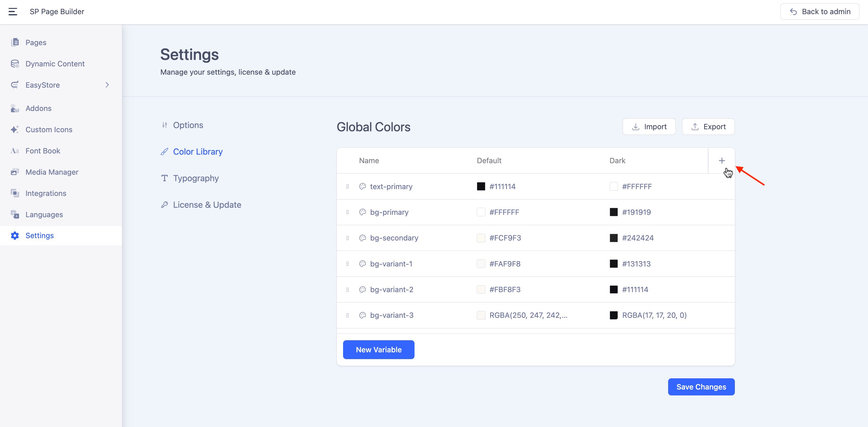Click the dark color swatch of bg-secondary

click(614, 238)
